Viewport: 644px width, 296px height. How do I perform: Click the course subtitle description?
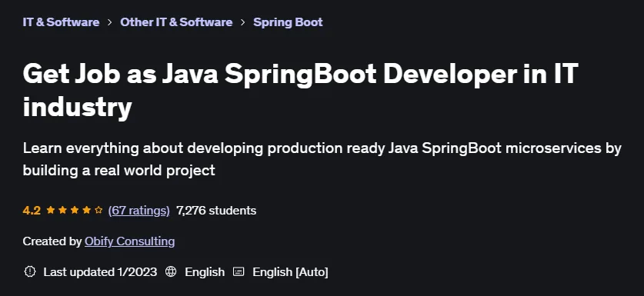(322, 159)
